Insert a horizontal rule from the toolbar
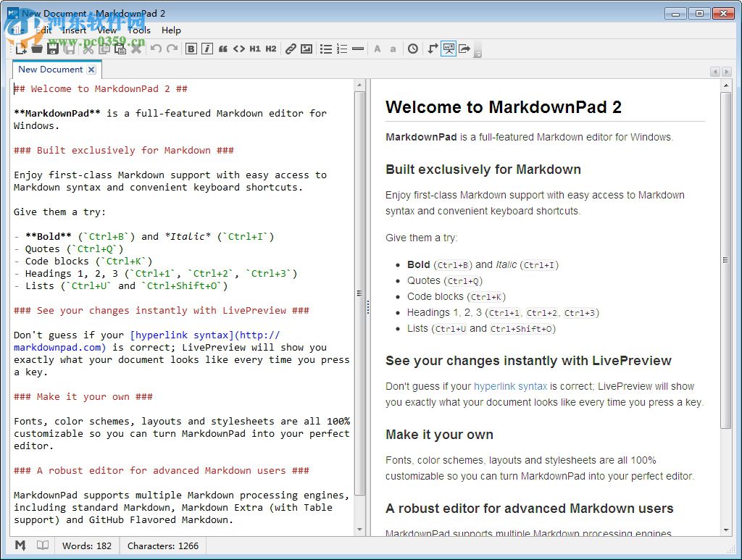This screenshot has height=560, width=742. 358,49
